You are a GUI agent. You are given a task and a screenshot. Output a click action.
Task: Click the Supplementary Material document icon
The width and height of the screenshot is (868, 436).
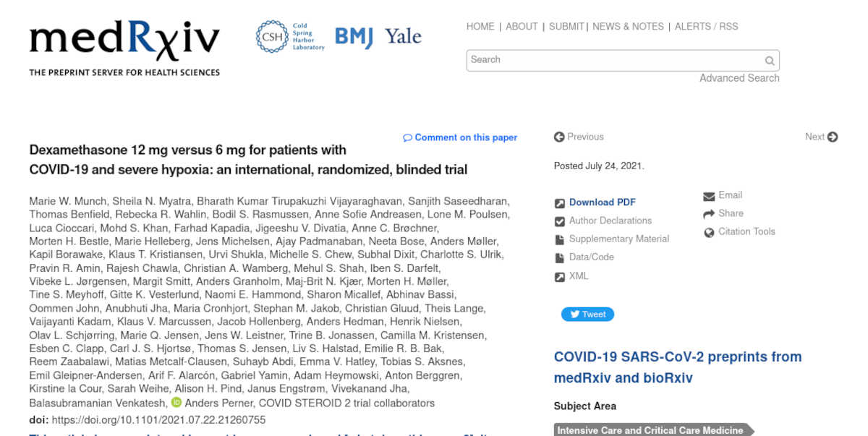point(560,239)
